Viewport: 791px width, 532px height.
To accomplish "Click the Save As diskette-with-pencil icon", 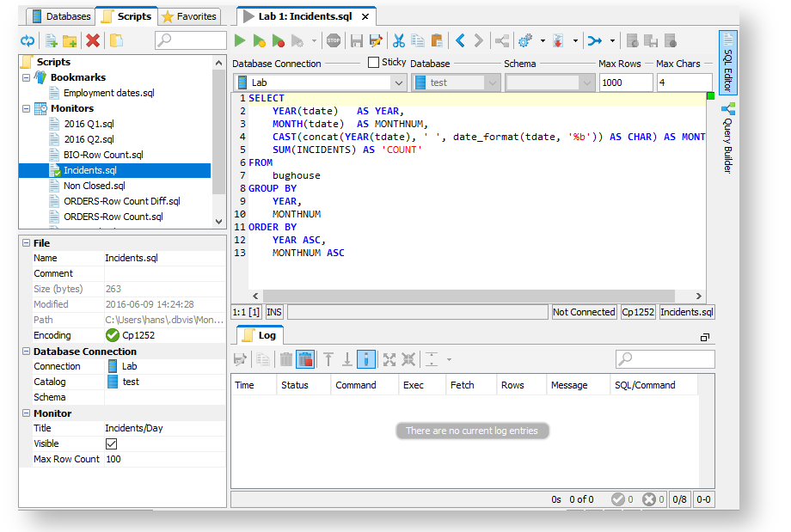I will pos(376,41).
